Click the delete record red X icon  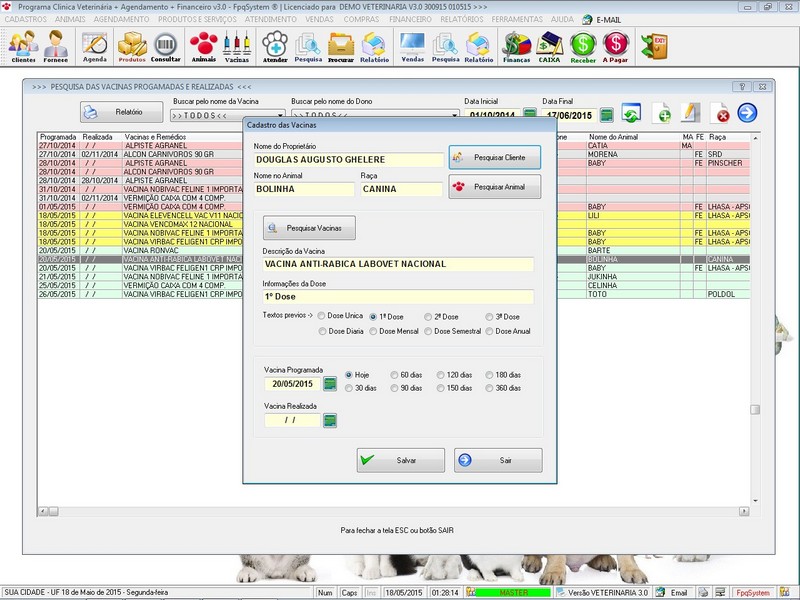[719, 113]
